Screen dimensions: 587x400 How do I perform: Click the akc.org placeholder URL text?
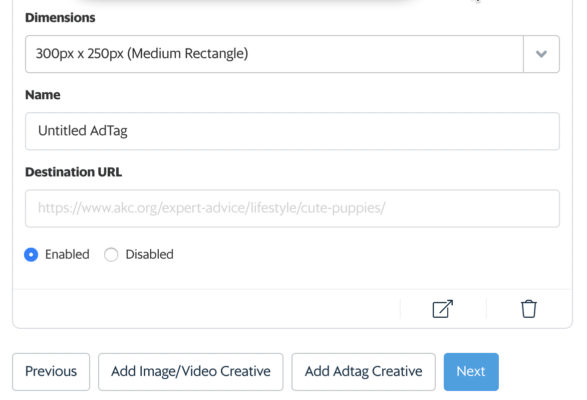212,208
